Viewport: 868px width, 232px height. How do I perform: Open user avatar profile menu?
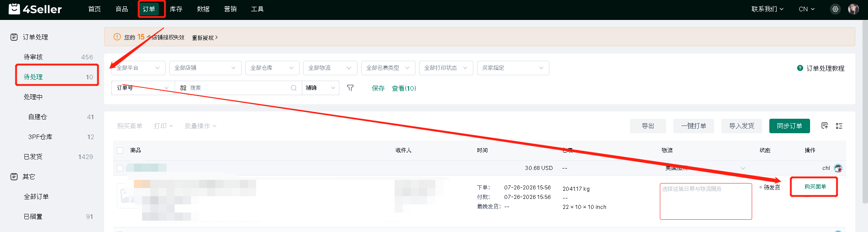[853, 9]
